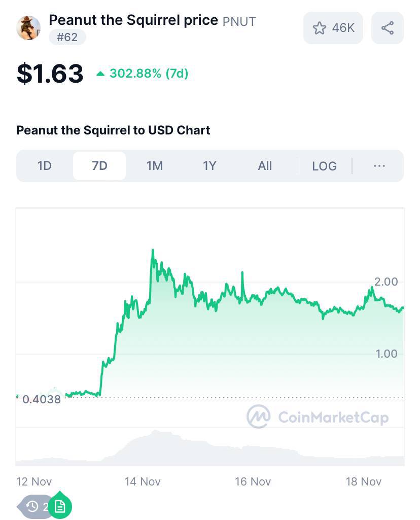Tap the Peanut the Squirrel coin avatar
Screen dimensions: 420x520
tap(28, 28)
